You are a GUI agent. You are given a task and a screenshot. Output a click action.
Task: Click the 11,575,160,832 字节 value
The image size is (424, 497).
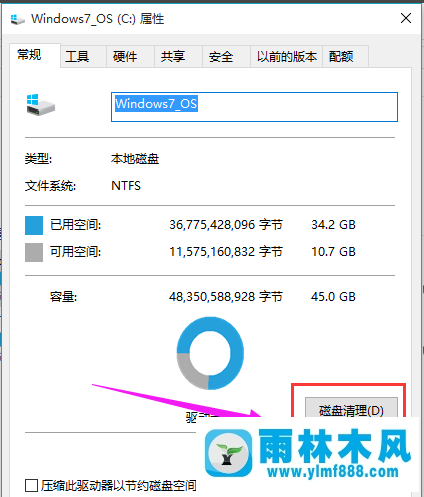pos(226,252)
